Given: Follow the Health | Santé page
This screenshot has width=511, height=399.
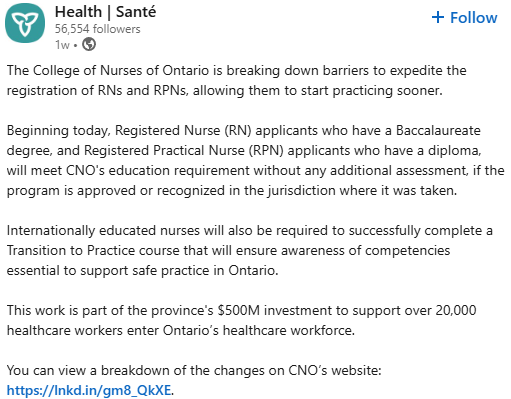Looking at the screenshot, I should click(464, 17).
